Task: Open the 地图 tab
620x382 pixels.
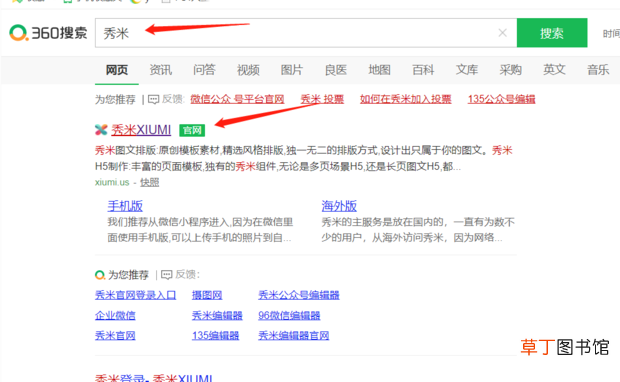Action: (x=379, y=70)
